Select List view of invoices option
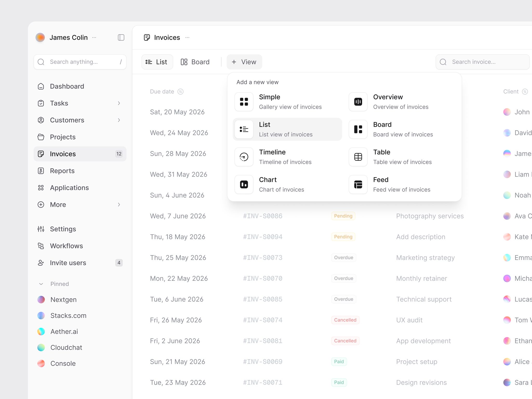This screenshot has width=532, height=399. click(287, 129)
